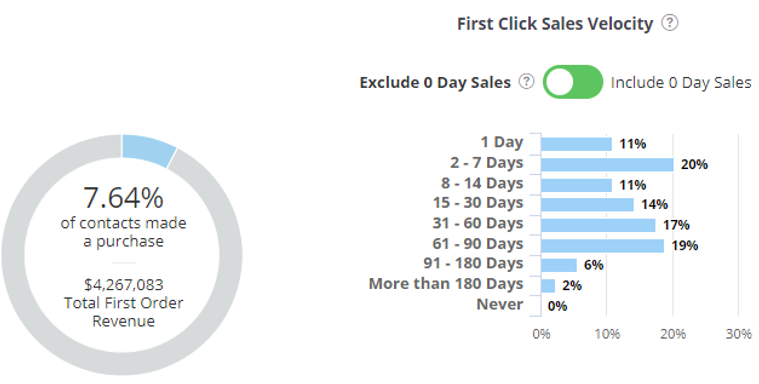This screenshot has height=384, width=759.
Task: Click the First Click Sales Velocity title
Action: [x=555, y=23]
